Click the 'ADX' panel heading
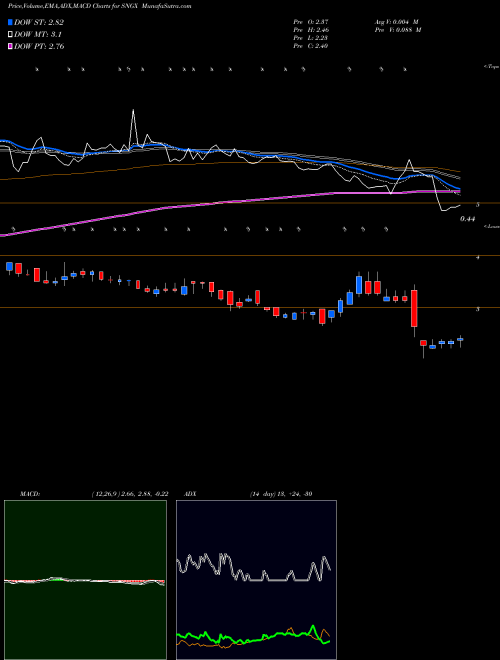Image resolution: width=500 pixels, height=660 pixels. [191, 494]
